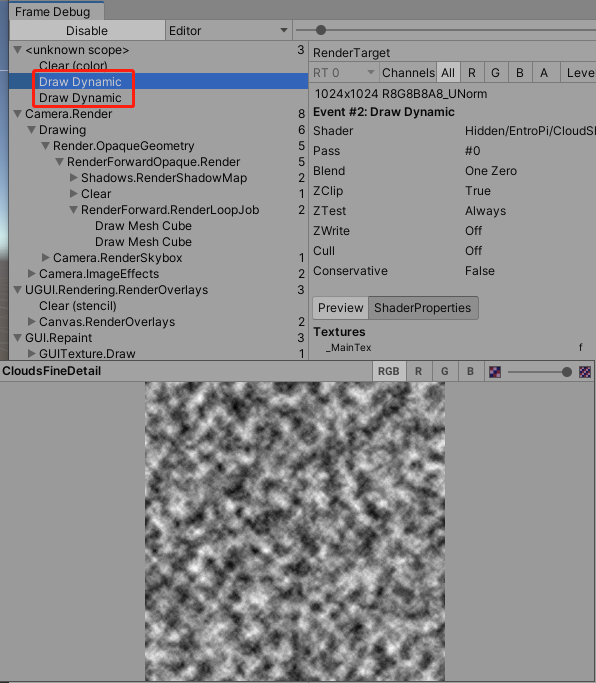Collapse the GUI.Repaint group
596x683 pixels.
(x=17, y=338)
